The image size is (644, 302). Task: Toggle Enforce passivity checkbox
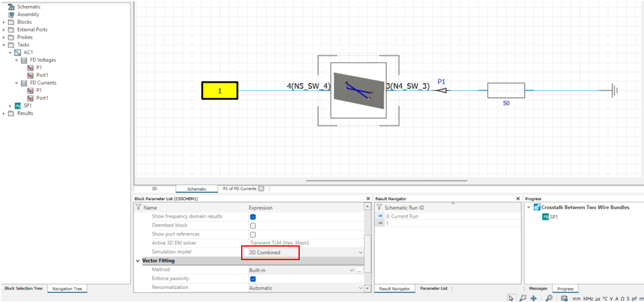(x=253, y=279)
